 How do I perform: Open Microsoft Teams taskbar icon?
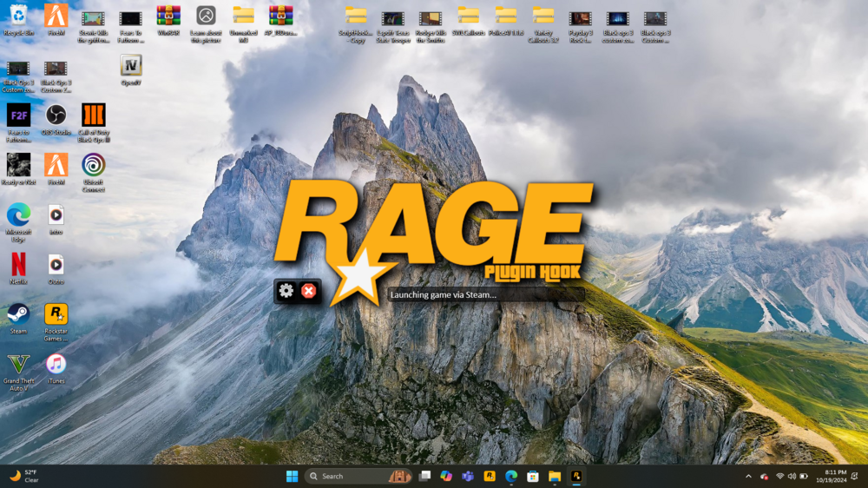pos(468,477)
